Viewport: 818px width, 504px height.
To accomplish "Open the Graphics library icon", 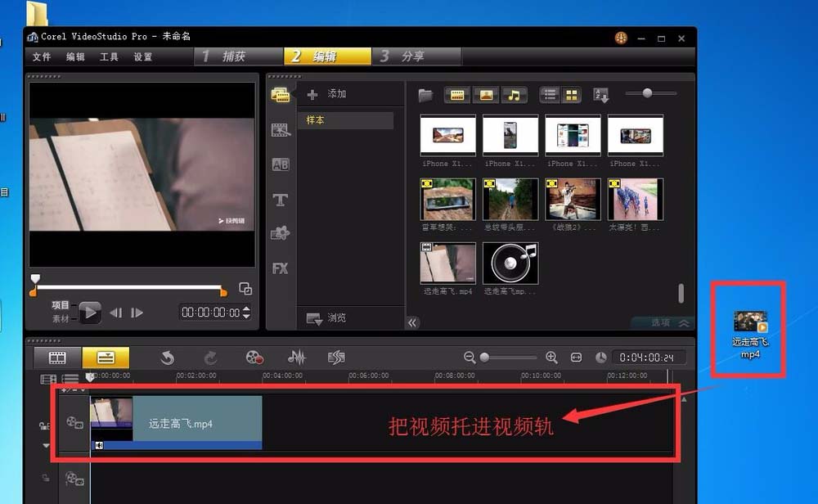I will [281, 233].
